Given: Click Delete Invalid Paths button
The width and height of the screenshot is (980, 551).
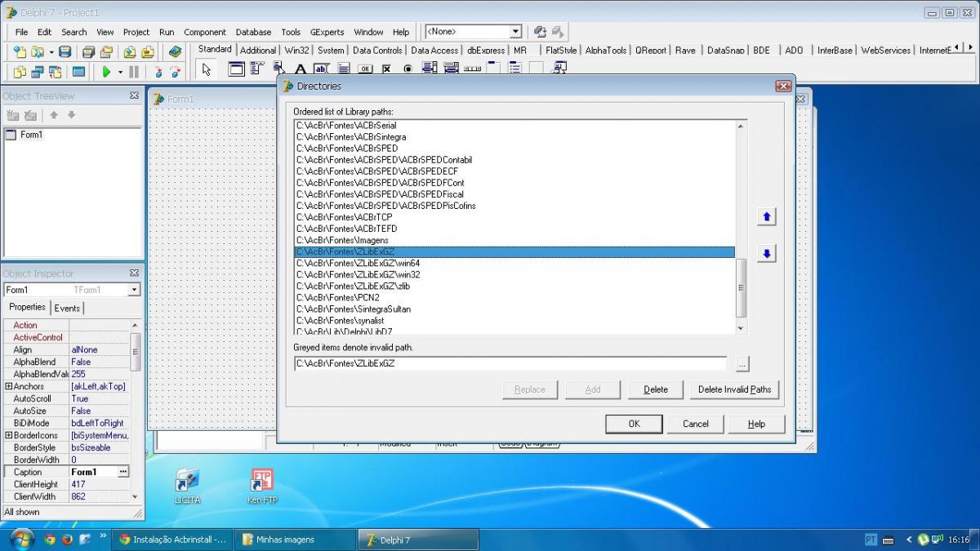Looking at the screenshot, I should (x=734, y=389).
